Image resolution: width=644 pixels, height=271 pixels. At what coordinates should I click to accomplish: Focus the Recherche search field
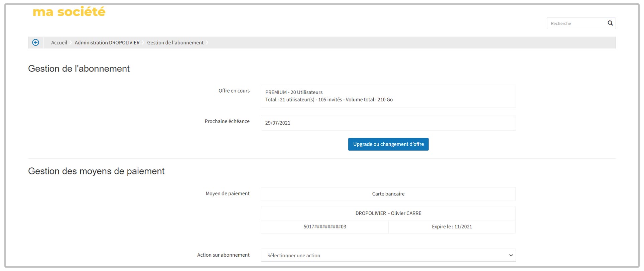576,23
